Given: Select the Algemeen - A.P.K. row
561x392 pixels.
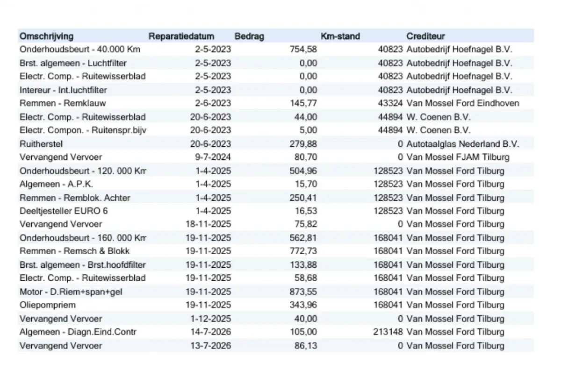Looking at the screenshot, I should click(276, 184).
